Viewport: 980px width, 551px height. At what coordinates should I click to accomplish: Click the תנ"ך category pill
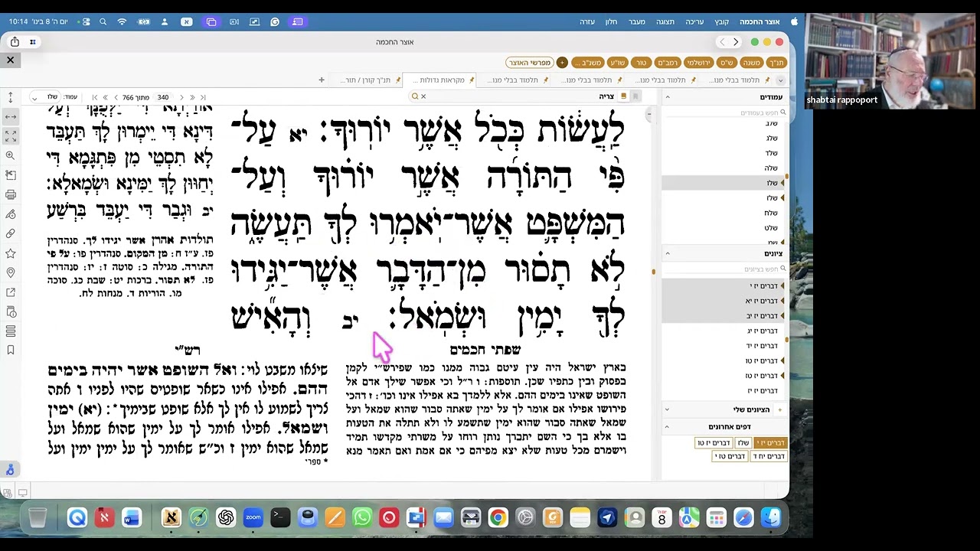point(776,63)
